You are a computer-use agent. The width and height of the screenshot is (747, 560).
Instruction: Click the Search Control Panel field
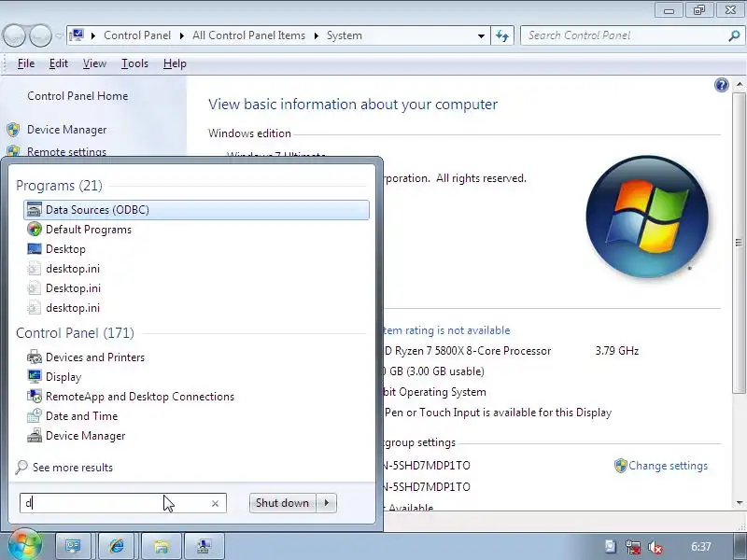click(x=624, y=35)
